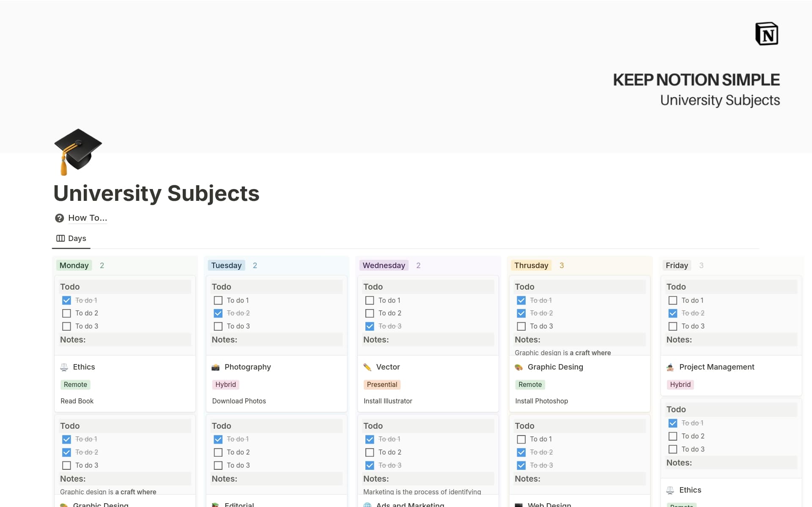Screen dimensions: 812x507
Task: Click the camera icon on Photography card
Action: click(x=217, y=367)
